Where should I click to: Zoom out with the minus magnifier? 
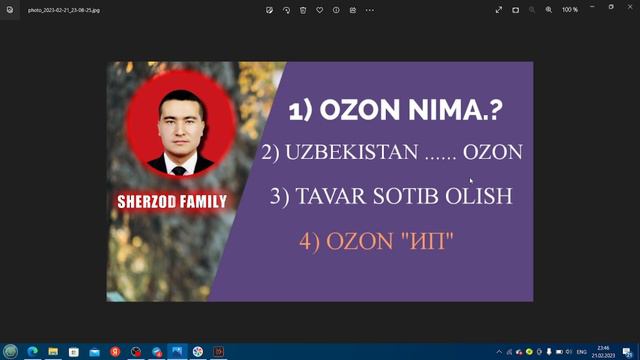pos(532,10)
